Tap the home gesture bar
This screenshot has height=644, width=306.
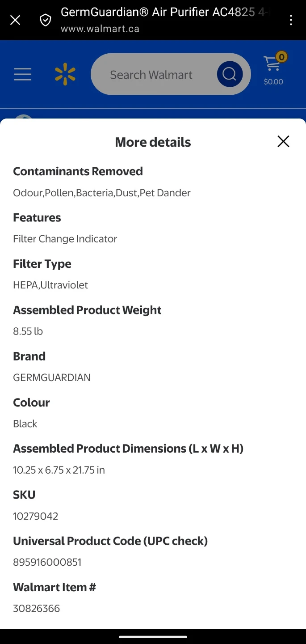pos(153,637)
